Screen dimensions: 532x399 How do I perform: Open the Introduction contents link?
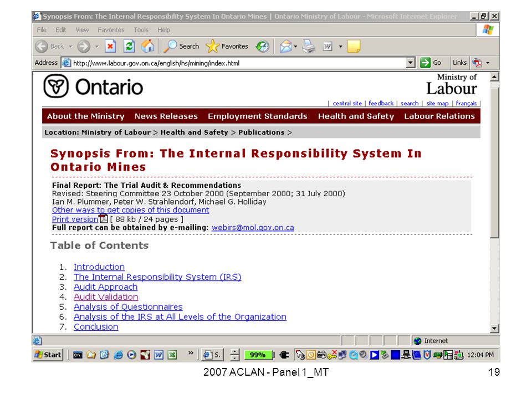(99, 267)
